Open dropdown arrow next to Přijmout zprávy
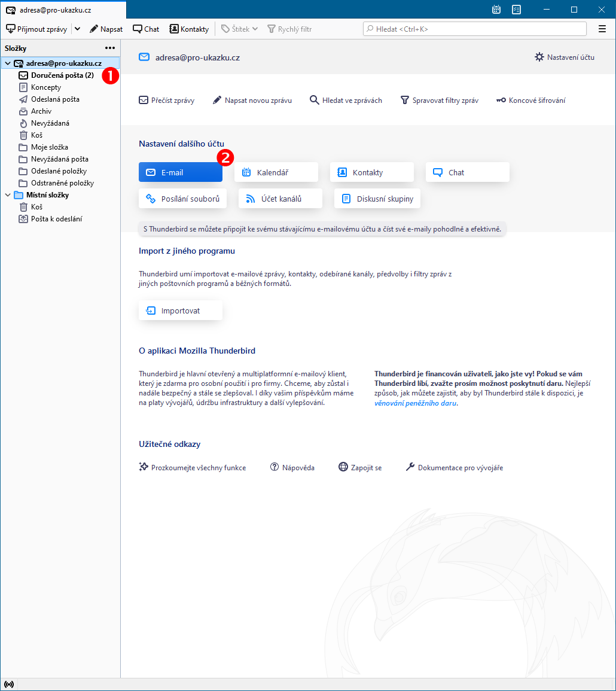This screenshot has width=616, height=691. point(78,29)
